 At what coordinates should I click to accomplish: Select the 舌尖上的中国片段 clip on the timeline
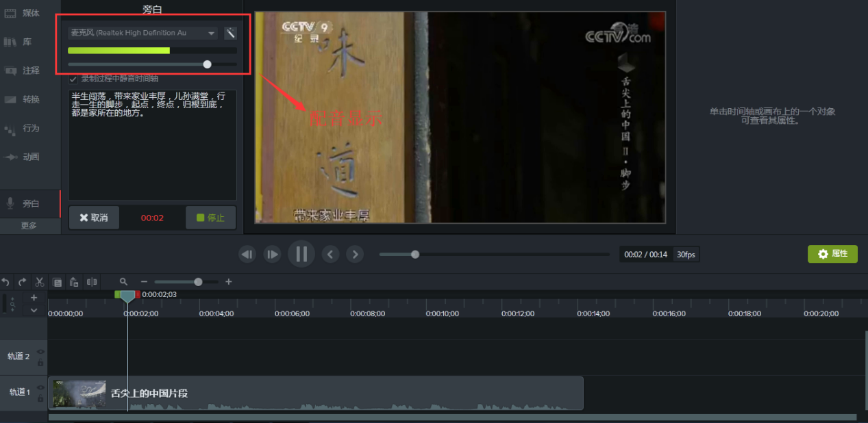click(315, 393)
